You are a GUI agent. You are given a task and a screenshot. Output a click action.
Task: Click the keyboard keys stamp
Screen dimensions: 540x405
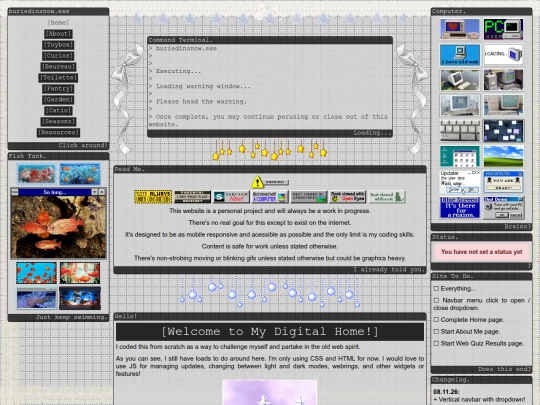pos(459,131)
